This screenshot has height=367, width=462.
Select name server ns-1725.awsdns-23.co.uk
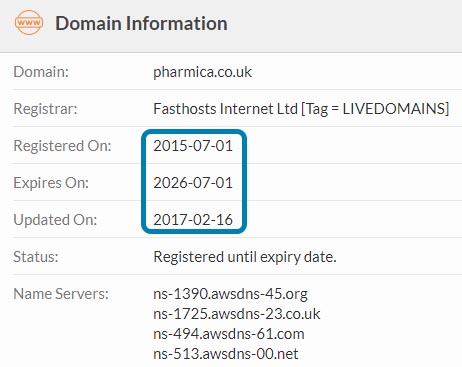coord(237,314)
